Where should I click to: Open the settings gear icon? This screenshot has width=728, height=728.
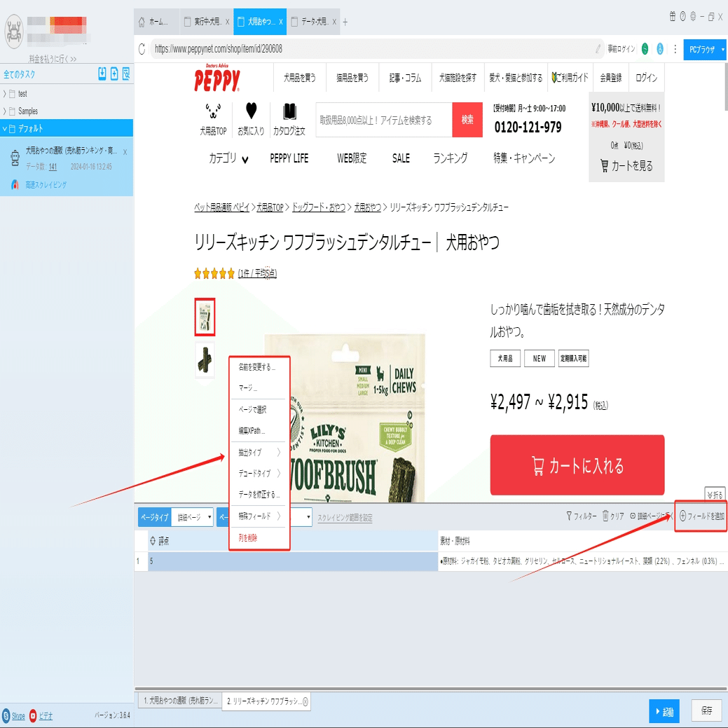coord(693,16)
